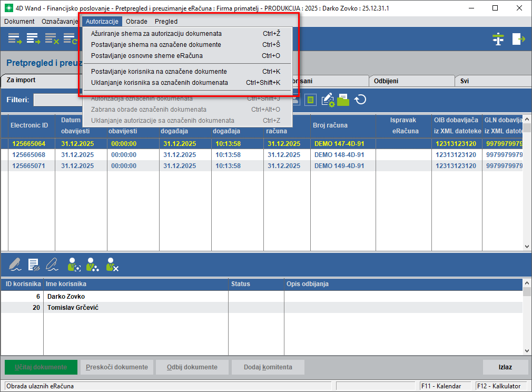Open the Obrade menu
532x392 pixels.
pyautogui.click(x=136, y=22)
